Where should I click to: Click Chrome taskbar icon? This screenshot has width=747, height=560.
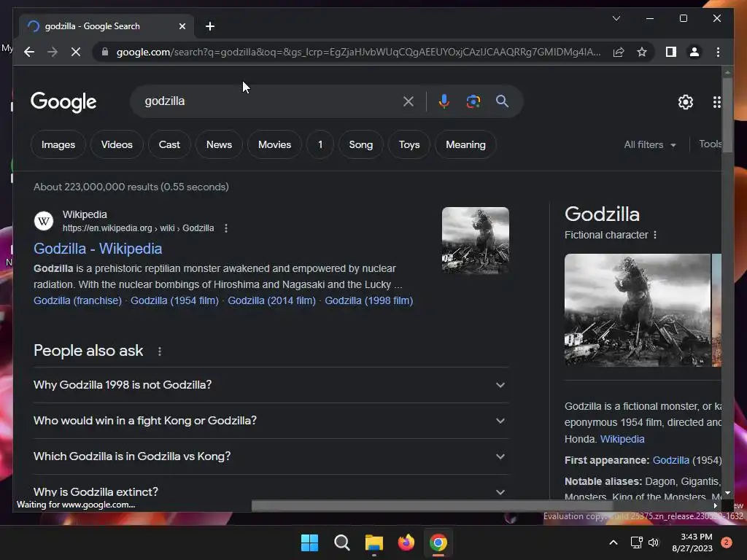click(x=438, y=542)
